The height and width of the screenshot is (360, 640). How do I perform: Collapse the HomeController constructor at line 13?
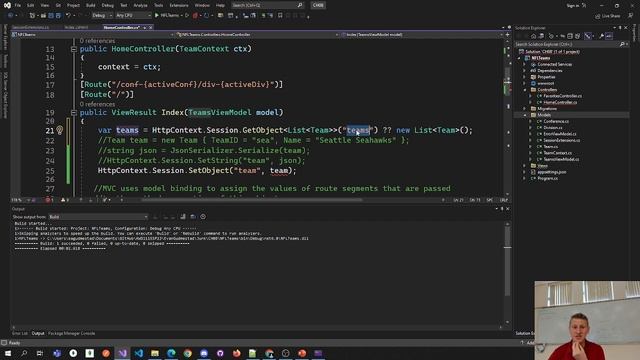click(73, 49)
